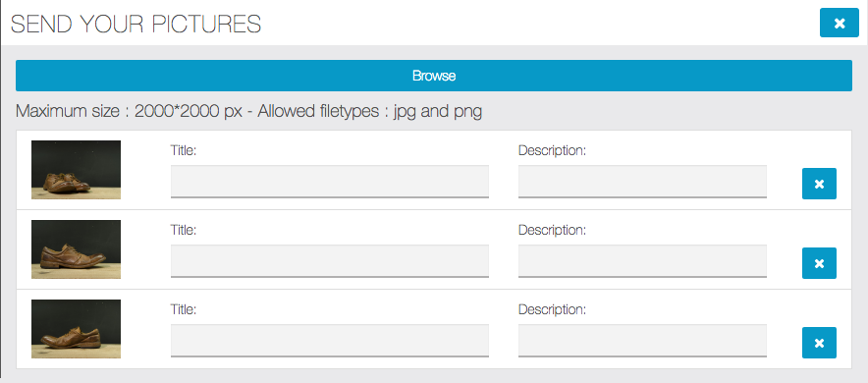
Task: Open the first thumbnail showing a shoe pair
Action: coord(76,170)
